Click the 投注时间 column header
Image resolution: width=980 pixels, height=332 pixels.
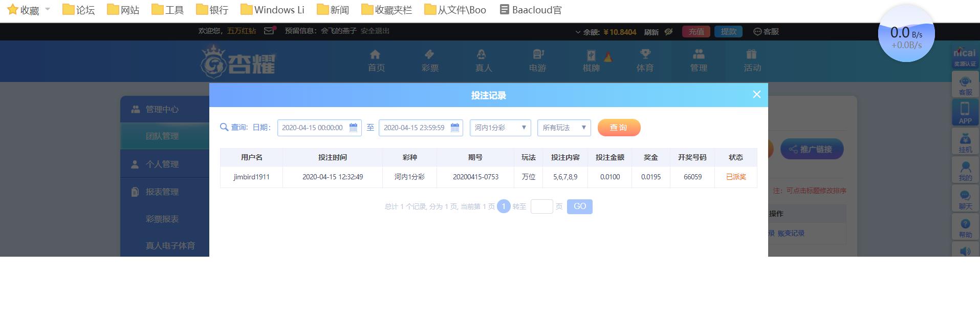(332, 157)
